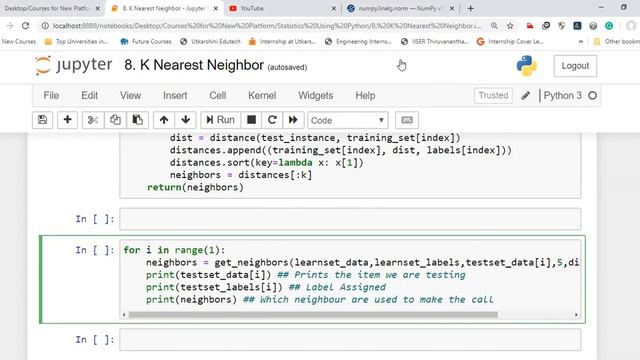This screenshot has height=360, width=640.
Task: Open the command palette keyboard icon
Action: (407, 120)
